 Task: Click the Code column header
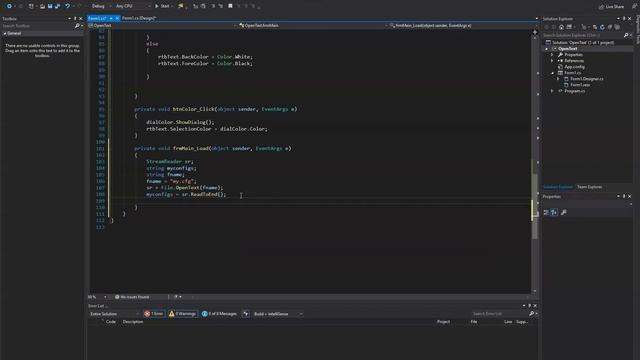(x=111, y=322)
